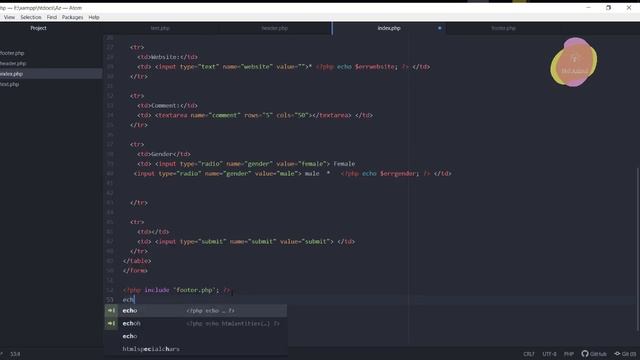Switch to the test.php editor tab
This screenshot has width=640, height=360.
[160, 28]
